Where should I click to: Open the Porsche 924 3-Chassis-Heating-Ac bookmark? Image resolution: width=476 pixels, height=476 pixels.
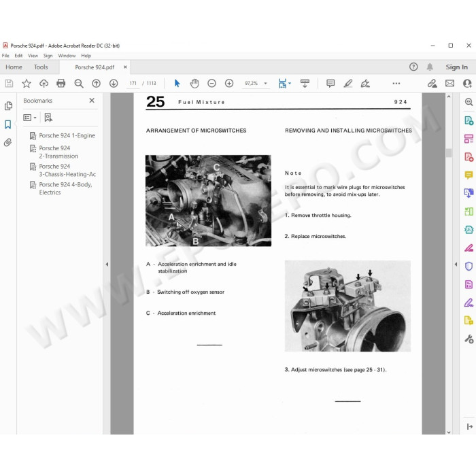(67, 170)
